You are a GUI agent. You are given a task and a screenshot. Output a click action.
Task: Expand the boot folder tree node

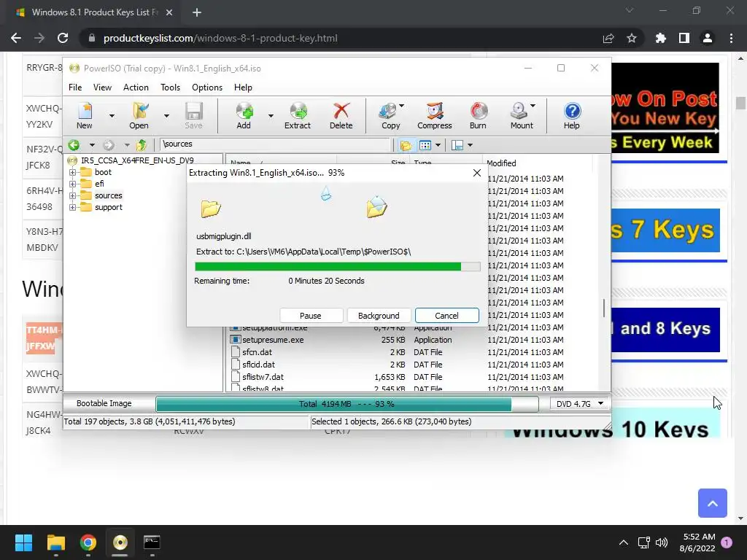pos(72,172)
